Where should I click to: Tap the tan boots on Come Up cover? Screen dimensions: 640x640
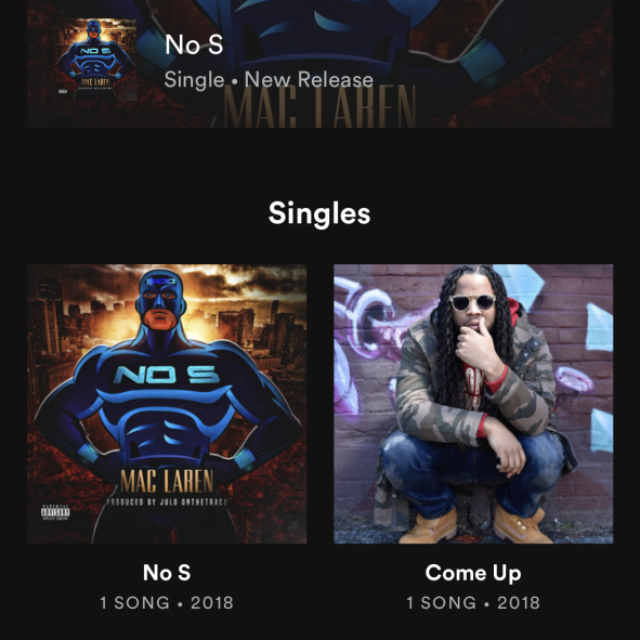tap(476, 525)
